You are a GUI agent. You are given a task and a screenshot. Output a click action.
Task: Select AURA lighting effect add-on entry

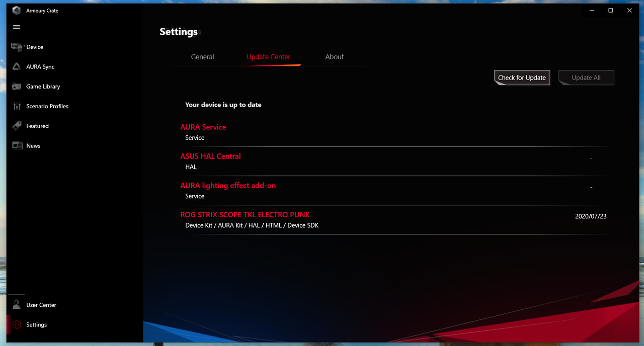pos(228,185)
